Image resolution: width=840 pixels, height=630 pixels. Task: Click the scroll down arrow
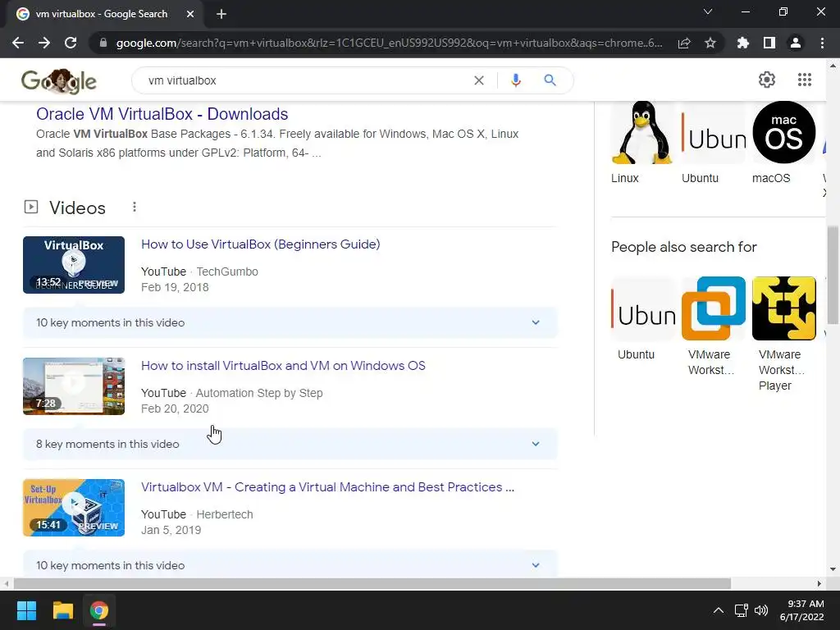tap(833, 569)
